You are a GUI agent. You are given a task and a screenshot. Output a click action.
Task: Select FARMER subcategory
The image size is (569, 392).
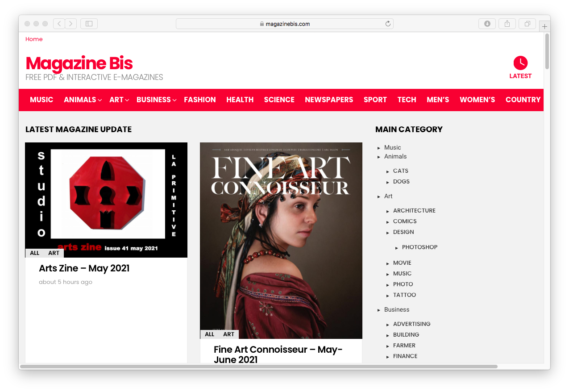coord(404,346)
